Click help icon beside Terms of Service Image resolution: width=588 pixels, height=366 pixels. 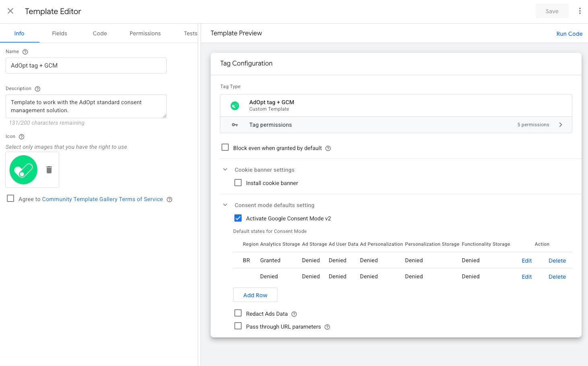[x=170, y=199]
